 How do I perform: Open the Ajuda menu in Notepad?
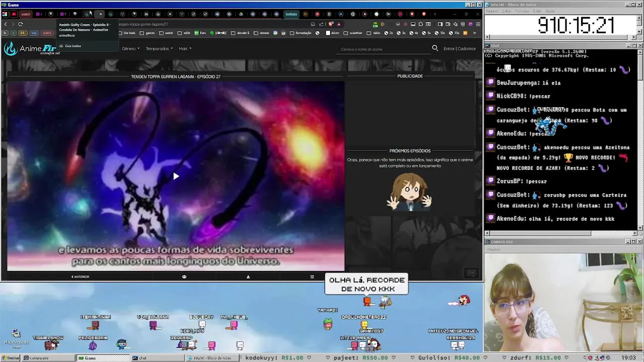[x=550, y=11]
